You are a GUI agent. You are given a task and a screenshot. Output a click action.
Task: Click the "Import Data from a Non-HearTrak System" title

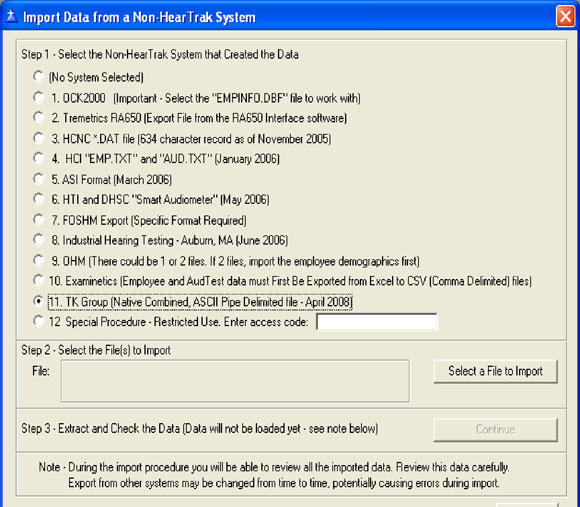[x=139, y=17]
